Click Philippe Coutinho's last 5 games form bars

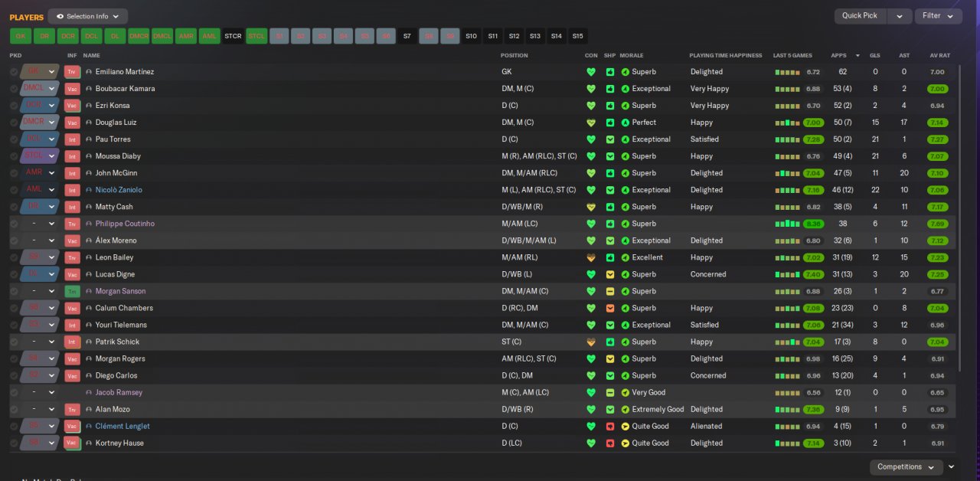[788, 224]
